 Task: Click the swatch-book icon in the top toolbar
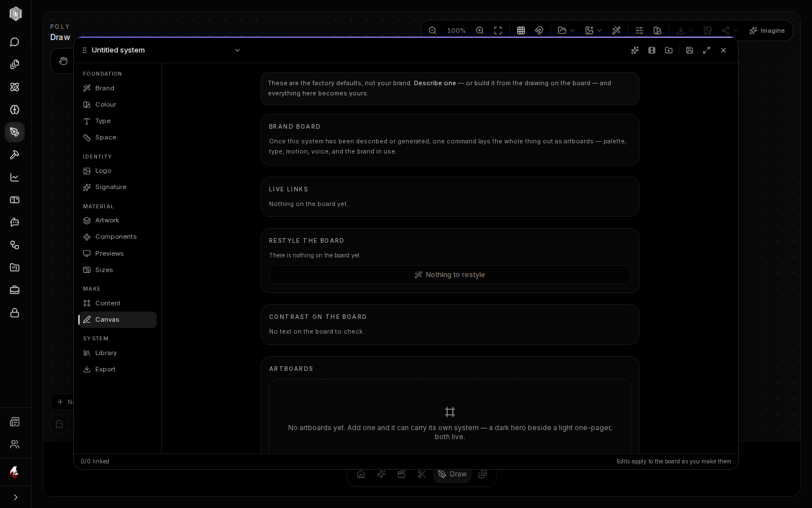(x=657, y=30)
